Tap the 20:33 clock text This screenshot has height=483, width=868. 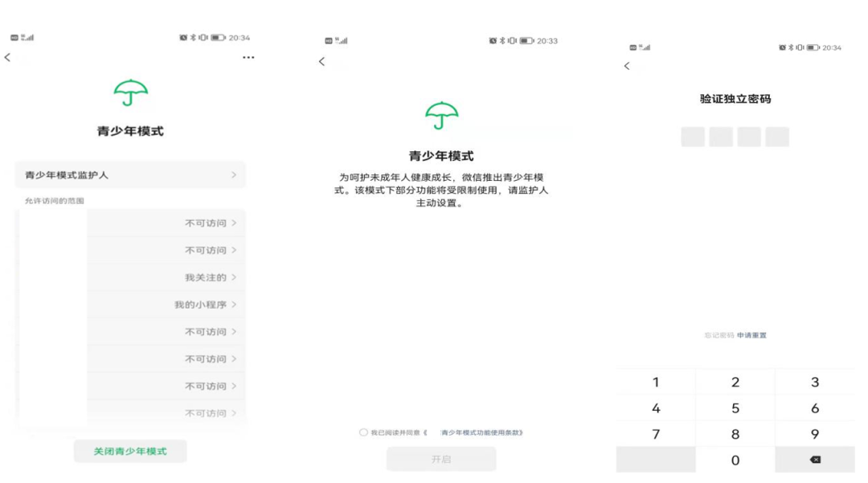547,41
